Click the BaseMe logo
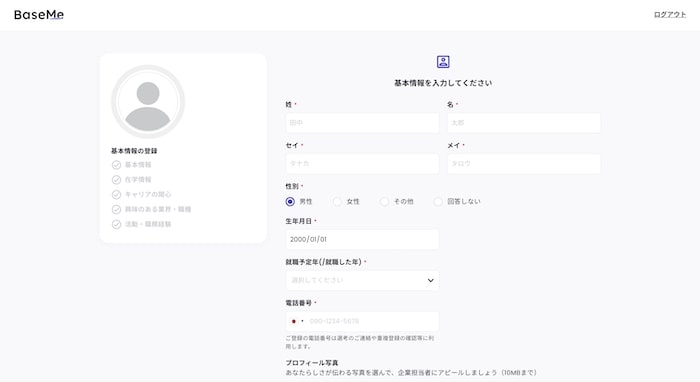 (x=39, y=15)
